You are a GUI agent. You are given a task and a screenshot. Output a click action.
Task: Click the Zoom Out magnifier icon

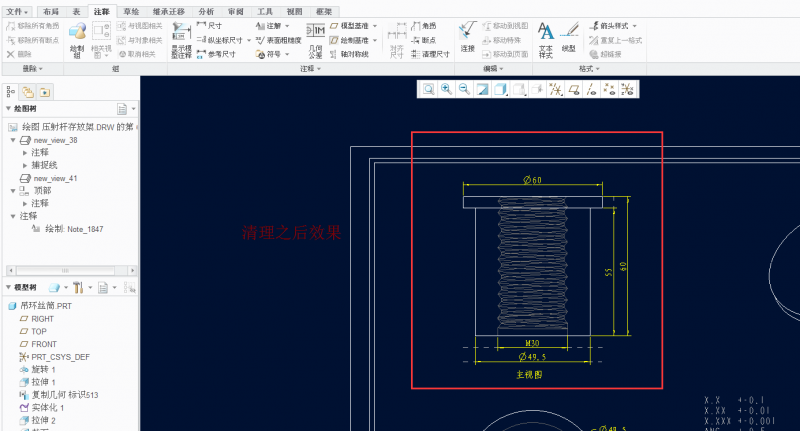(x=464, y=90)
